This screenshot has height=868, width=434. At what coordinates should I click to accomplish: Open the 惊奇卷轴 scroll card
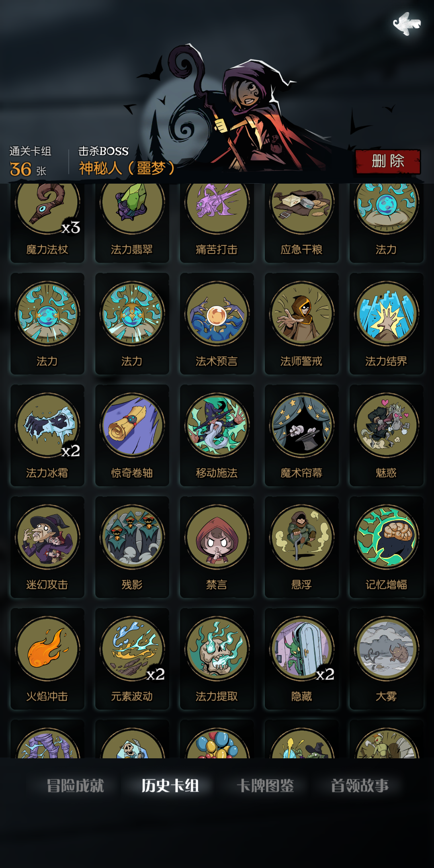tap(132, 435)
